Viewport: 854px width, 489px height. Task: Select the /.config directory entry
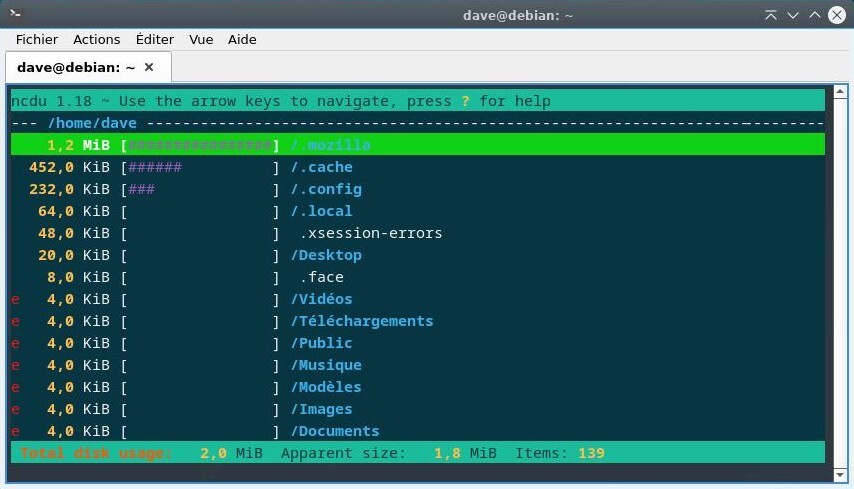(326, 189)
